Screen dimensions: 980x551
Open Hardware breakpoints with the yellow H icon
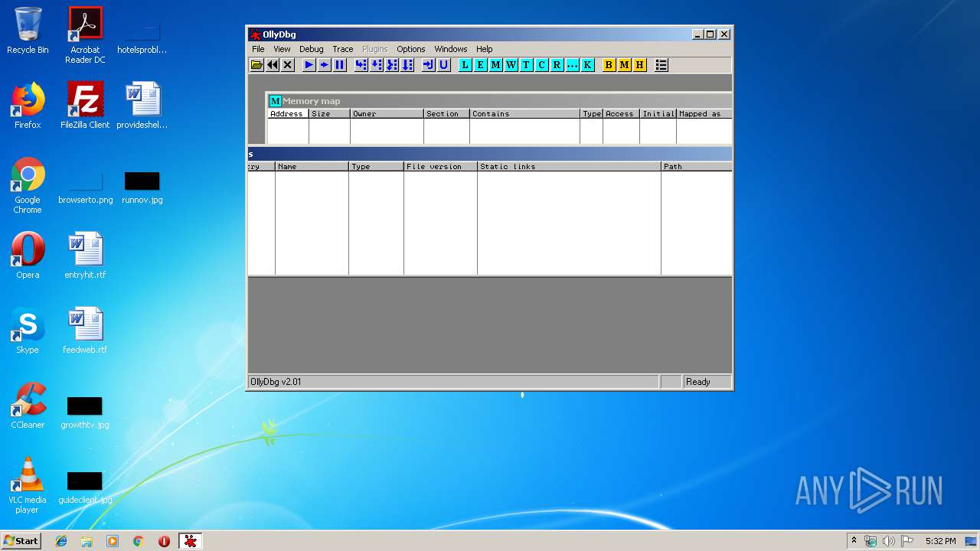640,65
